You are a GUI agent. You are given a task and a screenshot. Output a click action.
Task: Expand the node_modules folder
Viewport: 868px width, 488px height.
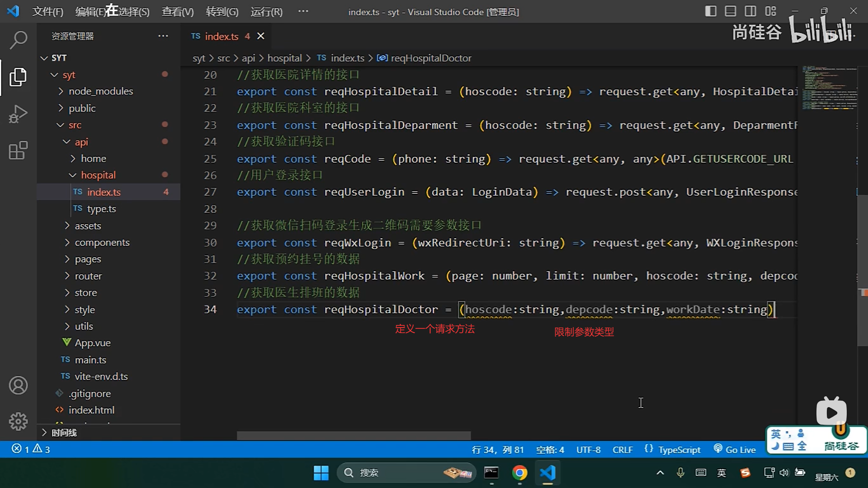pyautogui.click(x=100, y=91)
